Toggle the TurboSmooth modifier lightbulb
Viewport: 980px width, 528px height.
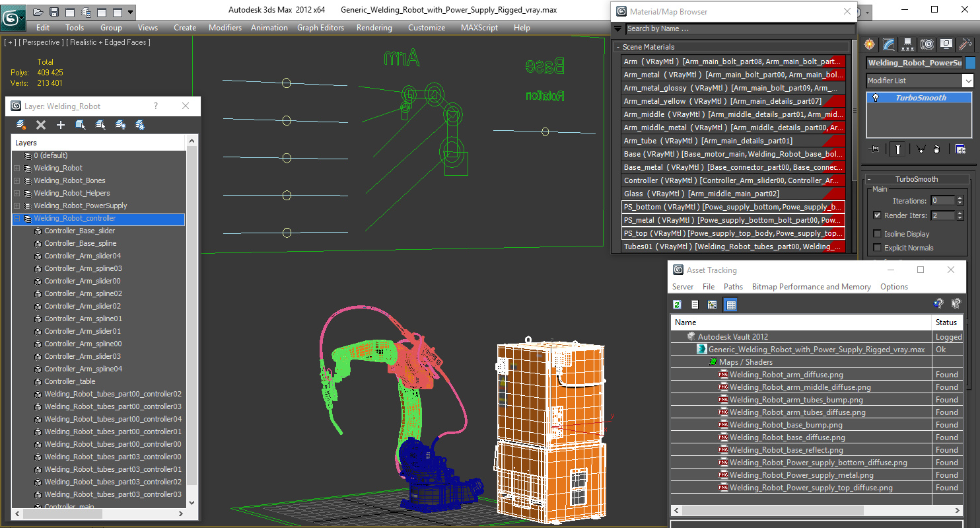pyautogui.click(x=876, y=98)
